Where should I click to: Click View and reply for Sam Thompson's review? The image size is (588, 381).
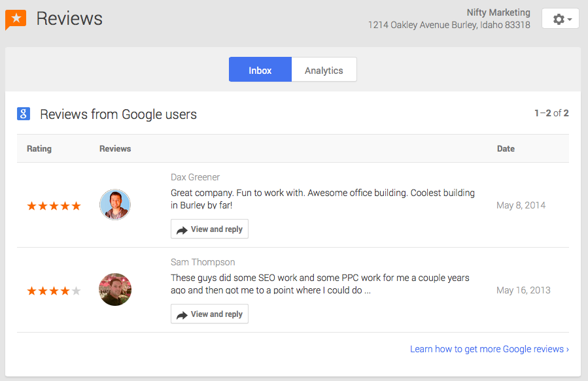pos(209,314)
